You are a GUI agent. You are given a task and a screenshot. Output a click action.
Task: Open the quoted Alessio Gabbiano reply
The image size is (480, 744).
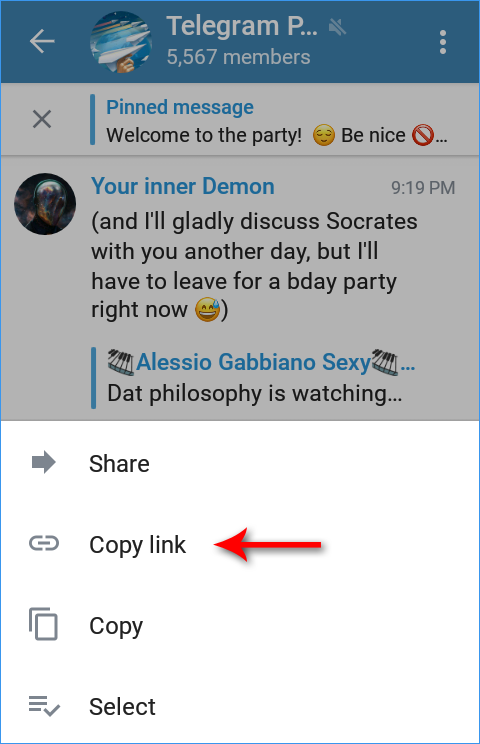254,378
